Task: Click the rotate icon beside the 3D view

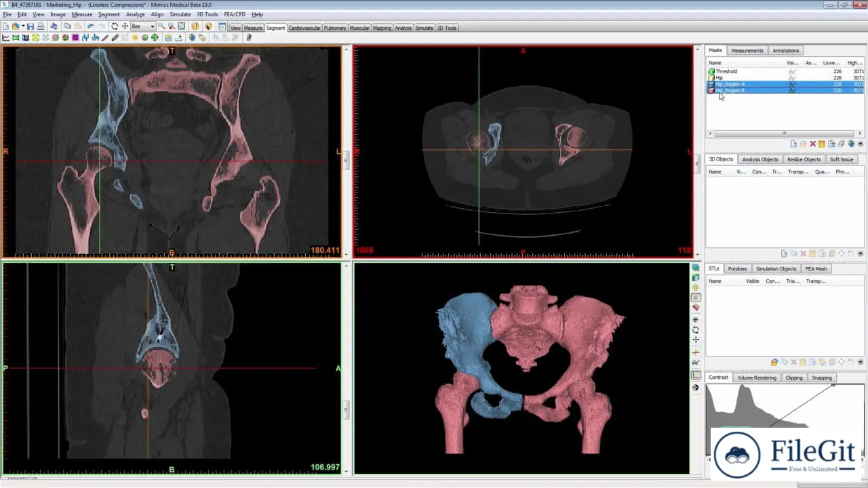Action: (696, 330)
